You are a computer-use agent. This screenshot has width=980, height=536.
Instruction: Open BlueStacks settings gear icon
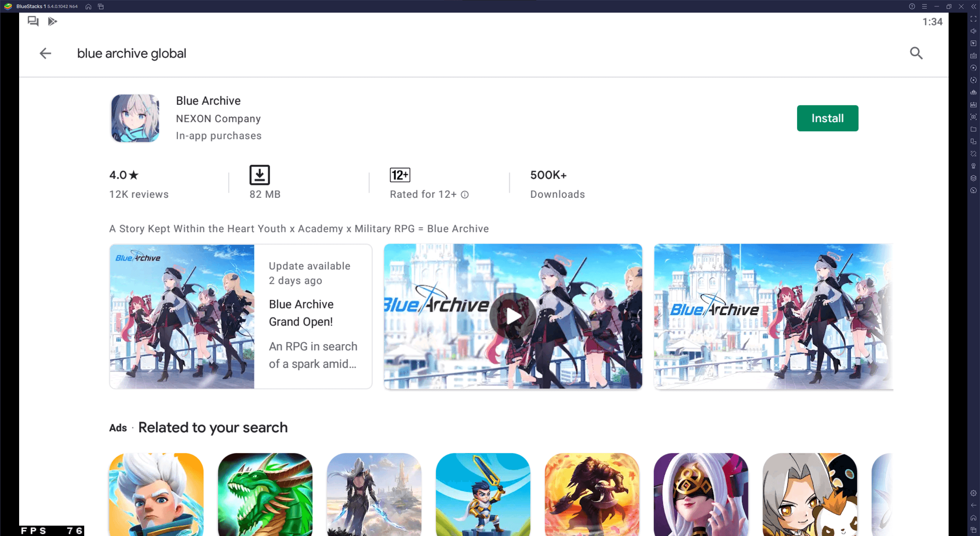pos(973,493)
